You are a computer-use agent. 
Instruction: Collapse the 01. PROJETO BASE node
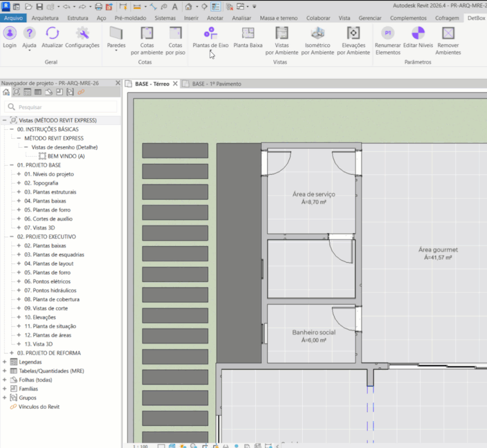click(12, 165)
